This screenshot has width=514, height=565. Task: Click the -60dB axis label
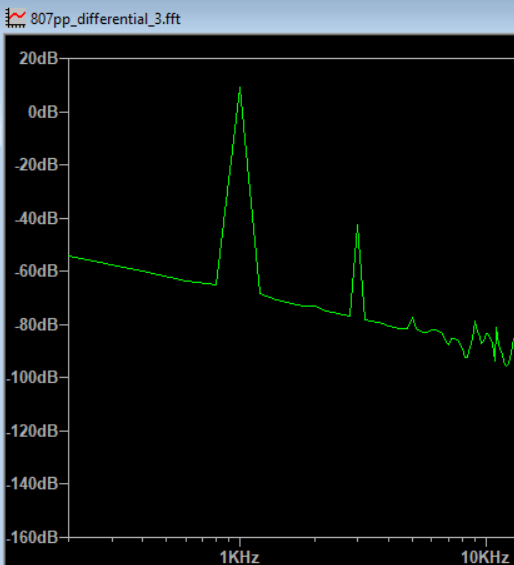coord(36,271)
